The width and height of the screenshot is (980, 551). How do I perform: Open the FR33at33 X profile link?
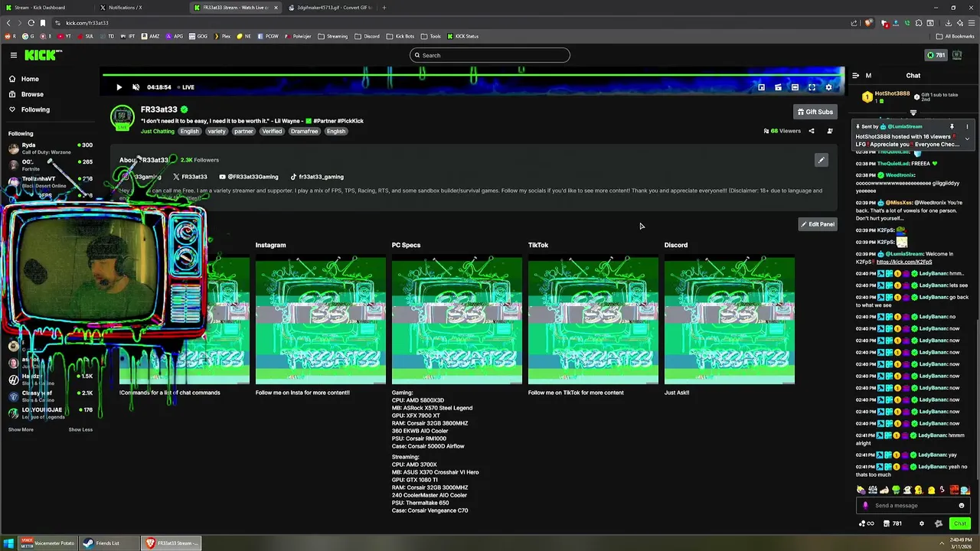(191, 177)
